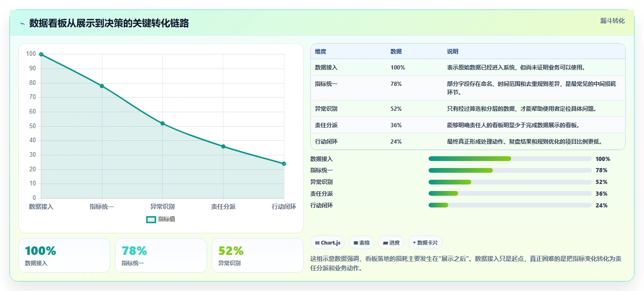Image resolution: width=644 pixels, height=291 pixels.
Task: Click the summary paragraph beginning 这组示意数据强调
Action: [467, 264]
